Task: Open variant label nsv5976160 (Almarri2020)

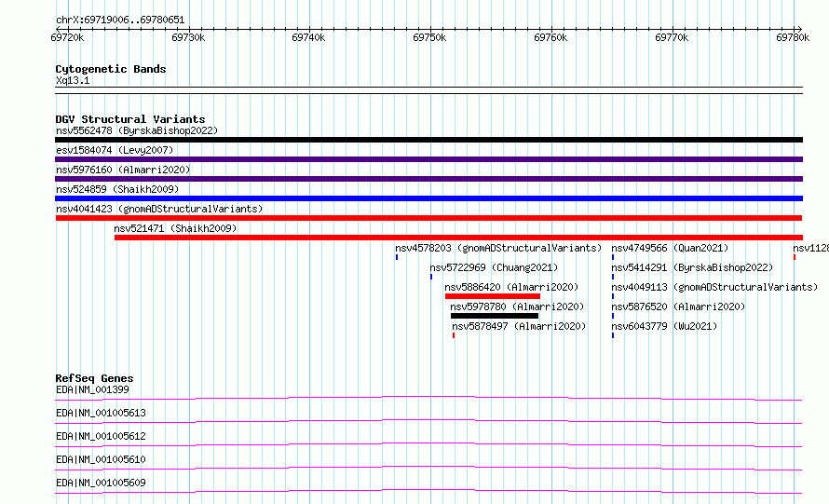Action: click(x=123, y=170)
